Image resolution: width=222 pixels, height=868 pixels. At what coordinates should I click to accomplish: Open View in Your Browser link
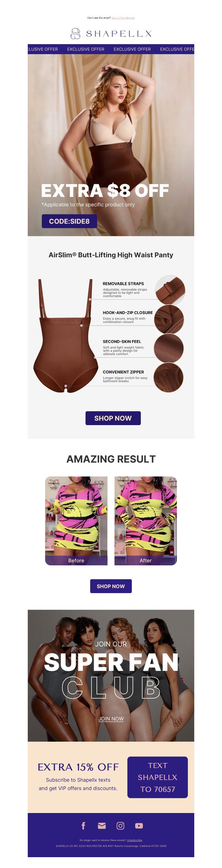coord(123,18)
